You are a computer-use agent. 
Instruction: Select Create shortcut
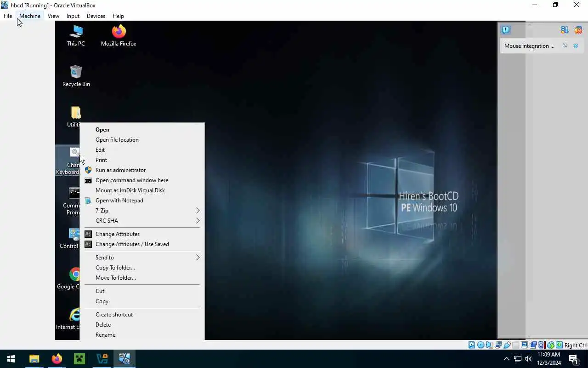(x=142, y=315)
